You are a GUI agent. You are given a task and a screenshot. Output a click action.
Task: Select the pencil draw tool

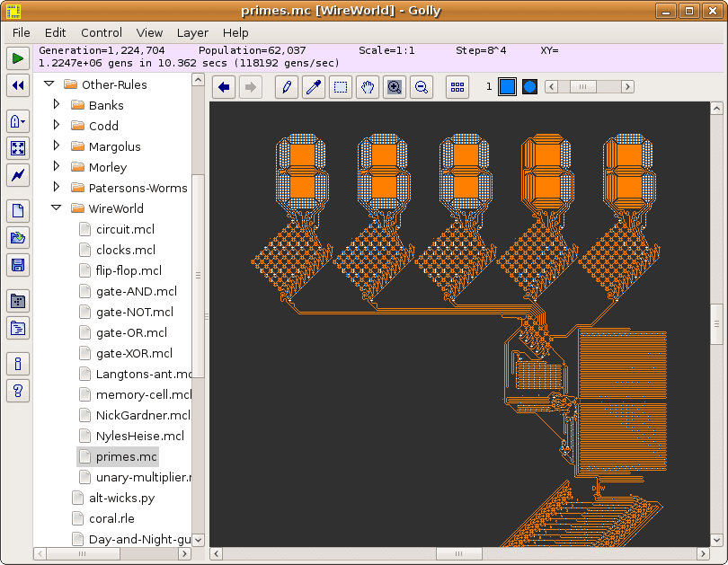point(287,87)
